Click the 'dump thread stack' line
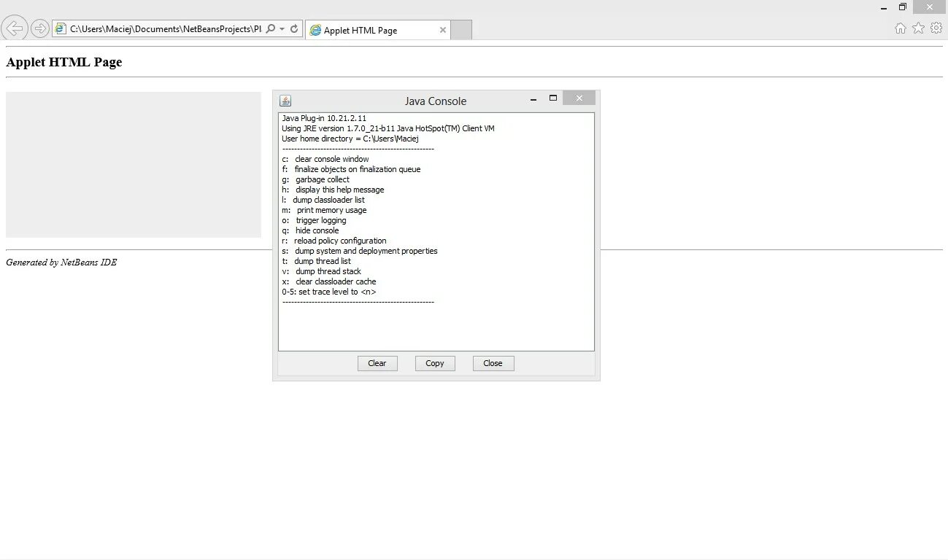The width and height of the screenshot is (948, 560). (321, 271)
